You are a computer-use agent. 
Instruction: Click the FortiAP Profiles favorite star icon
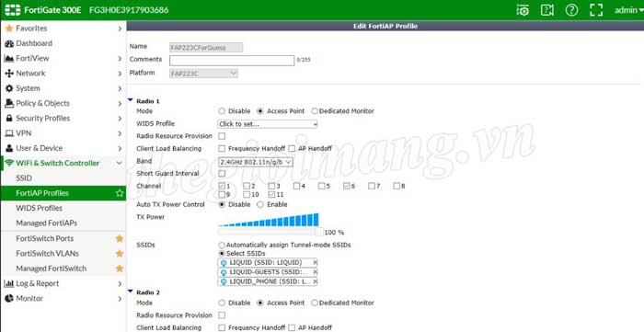click(x=119, y=193)
